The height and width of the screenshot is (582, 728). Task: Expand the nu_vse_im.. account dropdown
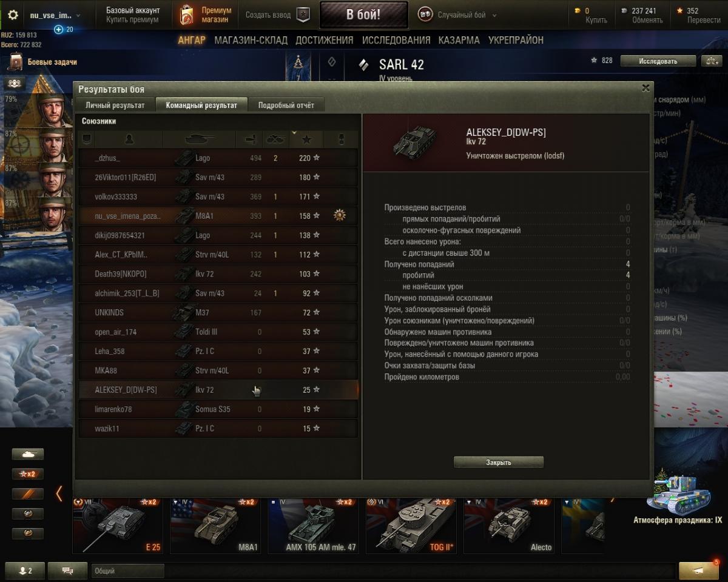click(55, 15)
